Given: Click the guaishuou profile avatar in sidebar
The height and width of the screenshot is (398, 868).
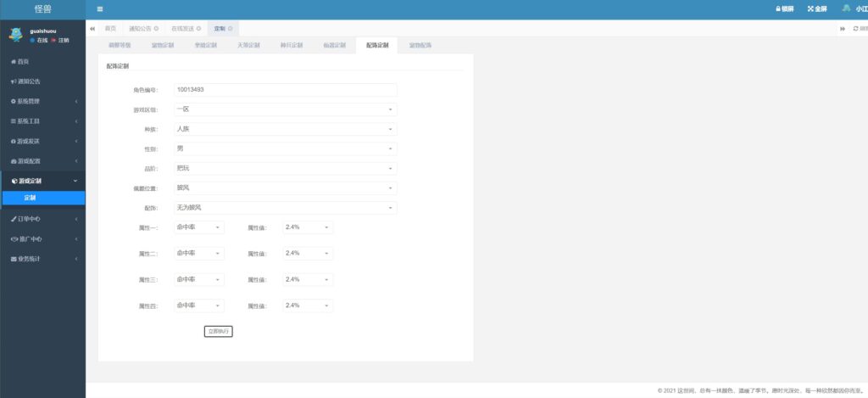Looking at the screenshot, I should [14, 35].
